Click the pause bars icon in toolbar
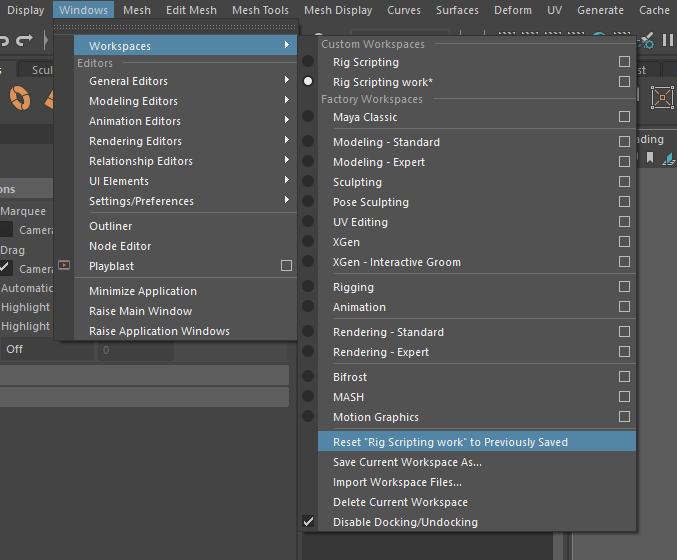677x560 pixels. 668,40
